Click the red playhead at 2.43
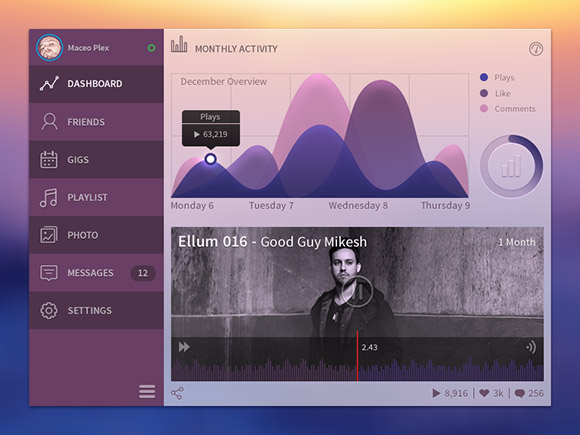 pos(357,356)
